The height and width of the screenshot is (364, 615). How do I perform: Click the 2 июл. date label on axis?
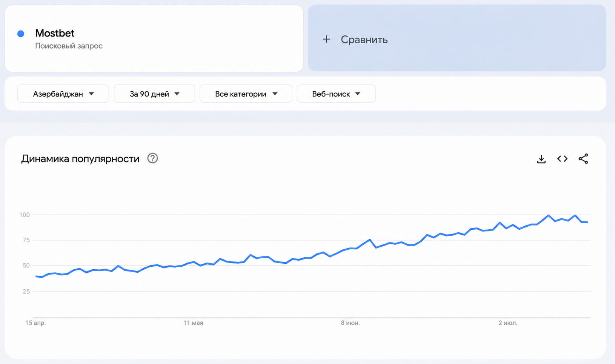(508, 323)
